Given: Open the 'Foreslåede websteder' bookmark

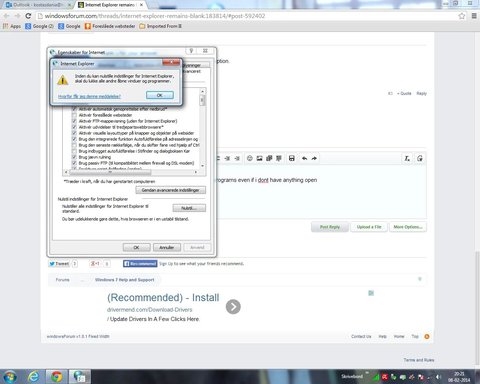Looking at the screenshot, I should pos(110,26).
